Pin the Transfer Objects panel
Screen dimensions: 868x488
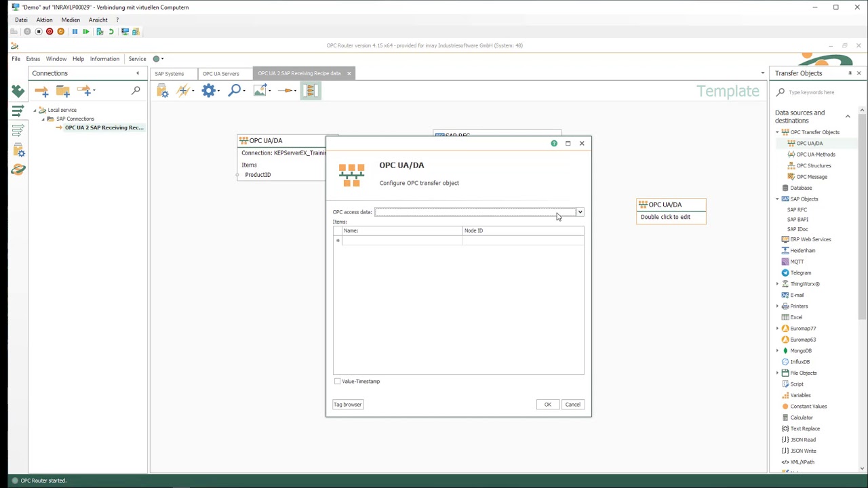pyautogui.click(x=850, y=73)
